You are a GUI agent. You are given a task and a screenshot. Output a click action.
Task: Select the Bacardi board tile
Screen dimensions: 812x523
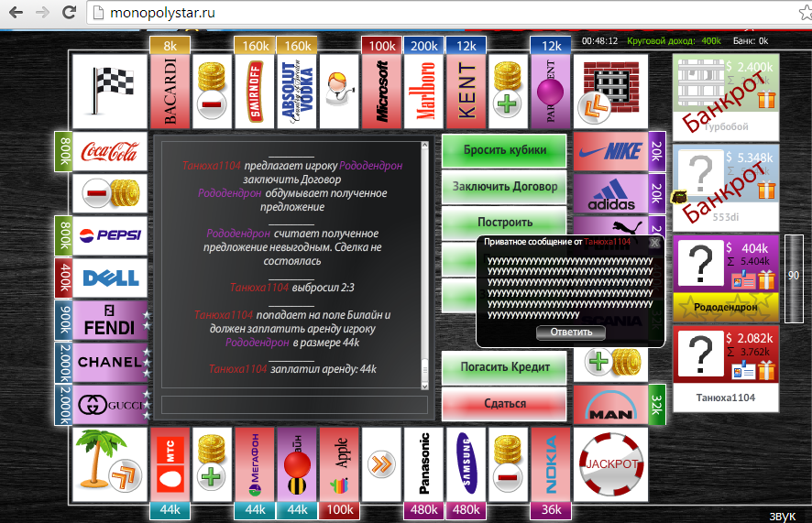170,92
